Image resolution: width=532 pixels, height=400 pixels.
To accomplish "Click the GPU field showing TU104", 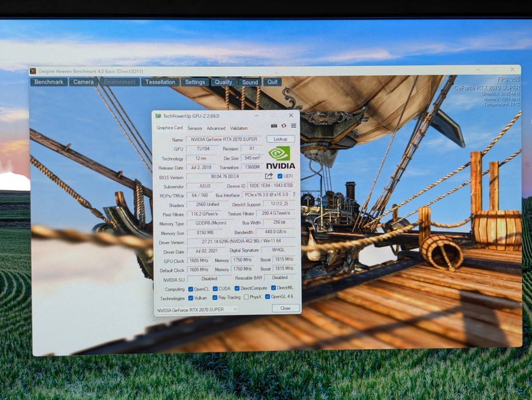I will [203, 149].
